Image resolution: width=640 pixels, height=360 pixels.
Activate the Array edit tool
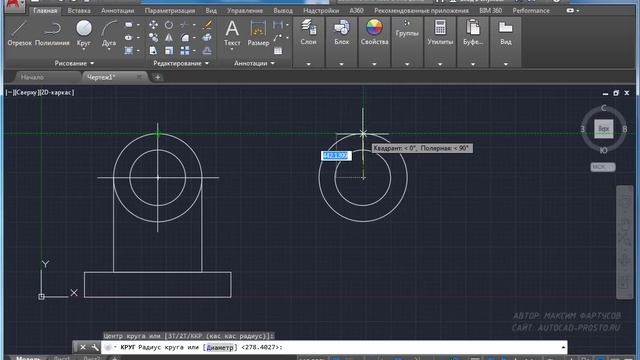(185, 51)
